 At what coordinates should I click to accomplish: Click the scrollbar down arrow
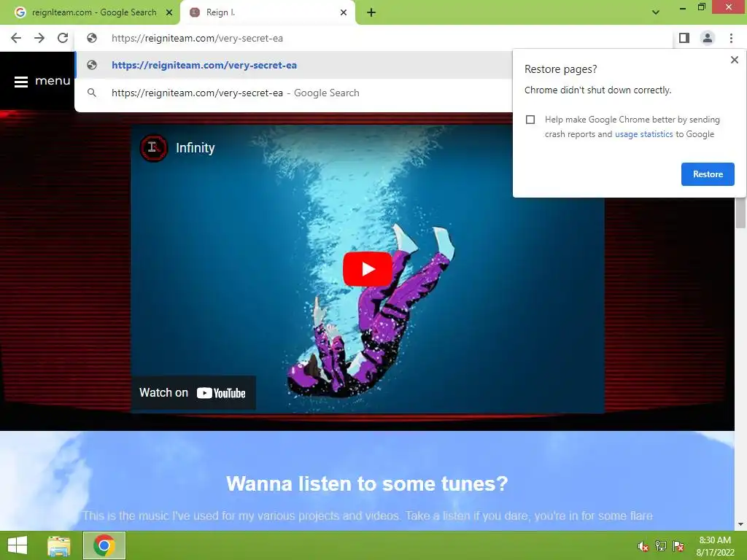[740, 525]
